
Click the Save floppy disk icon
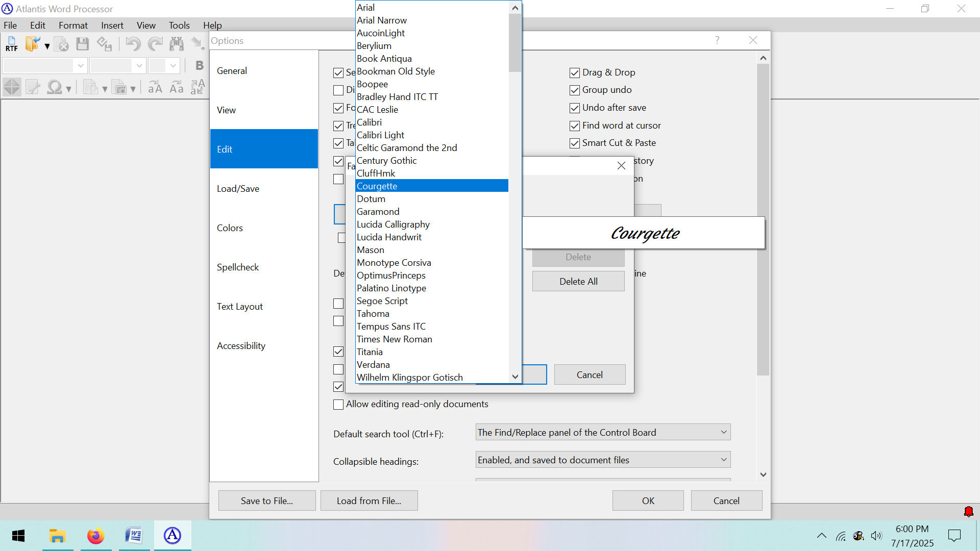(82, 44)
